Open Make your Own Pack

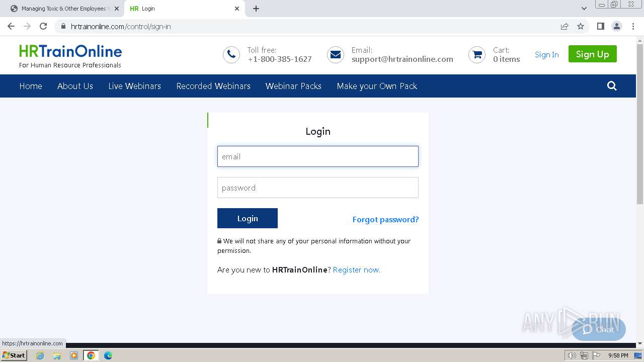377,86
